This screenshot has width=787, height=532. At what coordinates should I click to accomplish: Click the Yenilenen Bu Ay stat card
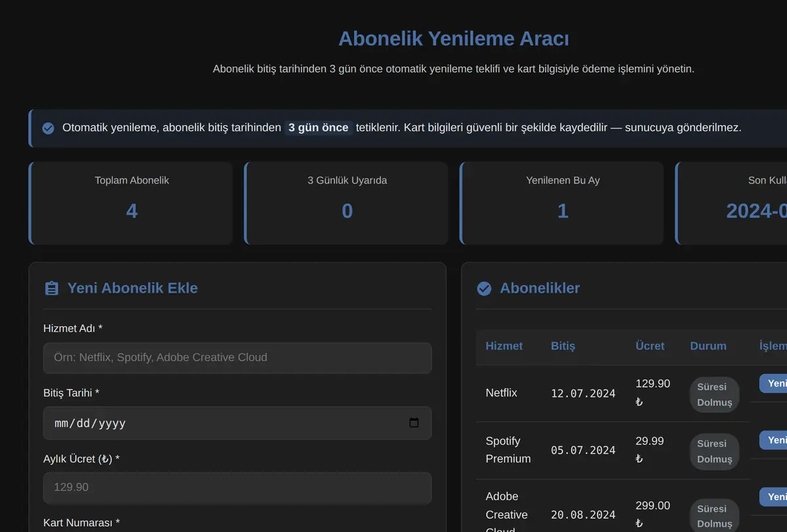point(562,203)
